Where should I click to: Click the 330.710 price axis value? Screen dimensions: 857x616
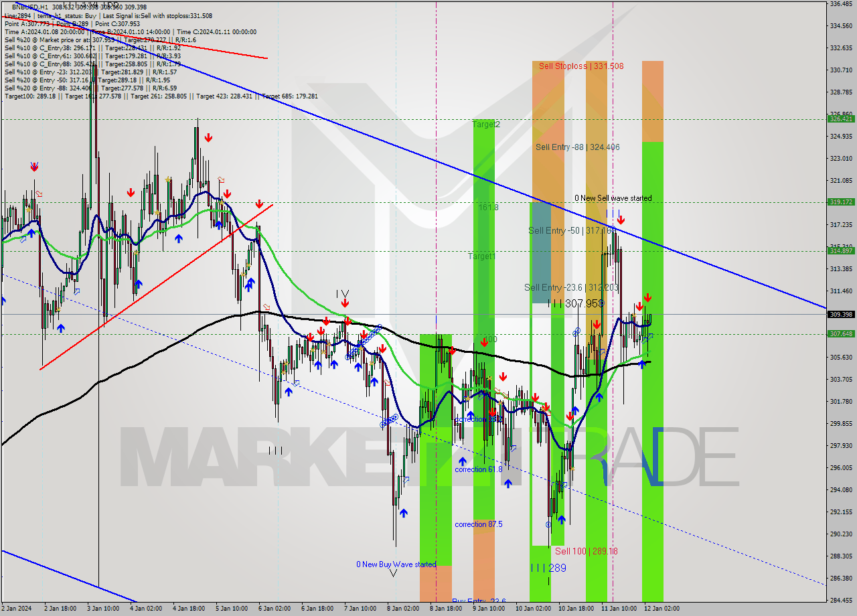[841, 70]
